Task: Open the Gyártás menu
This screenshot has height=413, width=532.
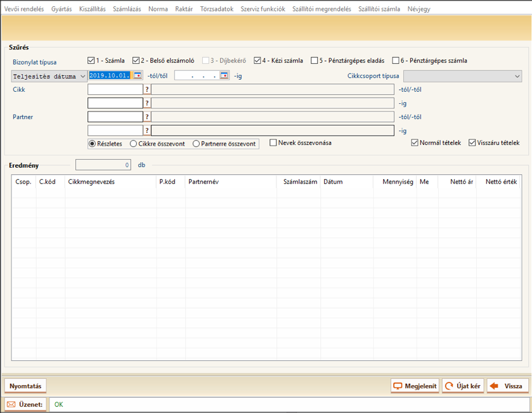Action: coord(62,9)
